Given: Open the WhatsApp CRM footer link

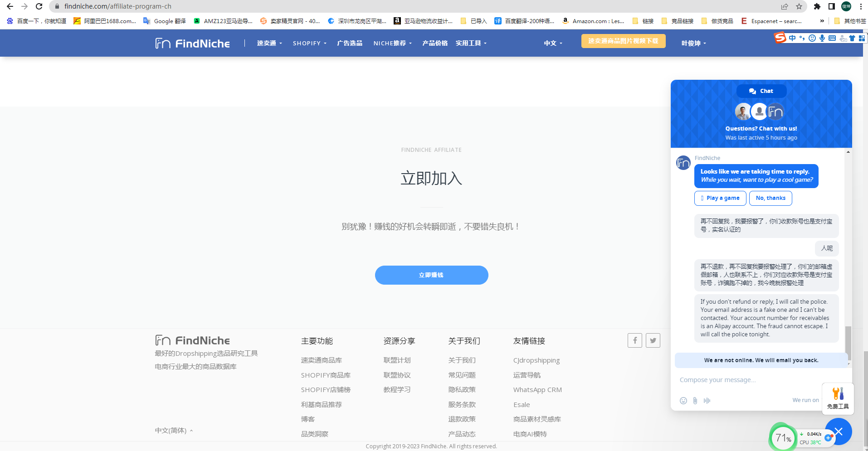Looking at the screenshot, I should pos(537,389).
